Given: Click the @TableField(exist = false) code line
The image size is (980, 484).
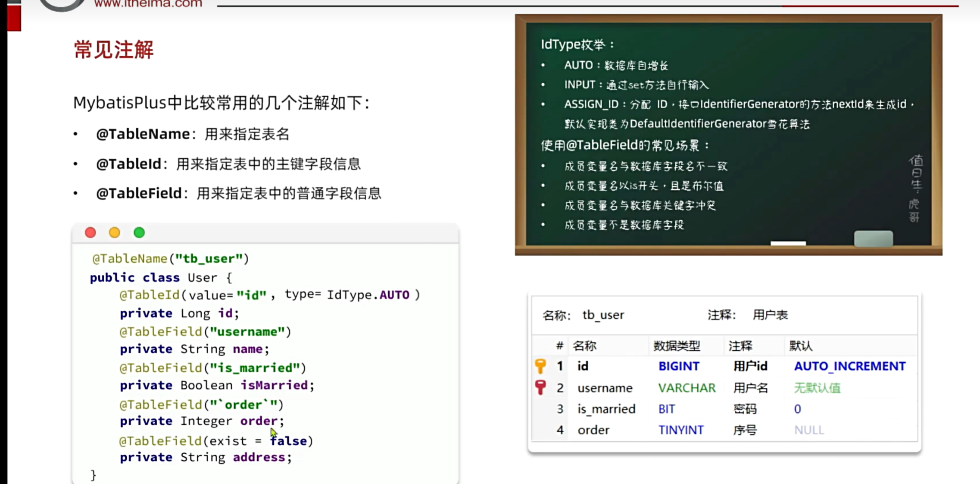Looking at the screenshot, I should pyautogui.click(x=216, y=441).
